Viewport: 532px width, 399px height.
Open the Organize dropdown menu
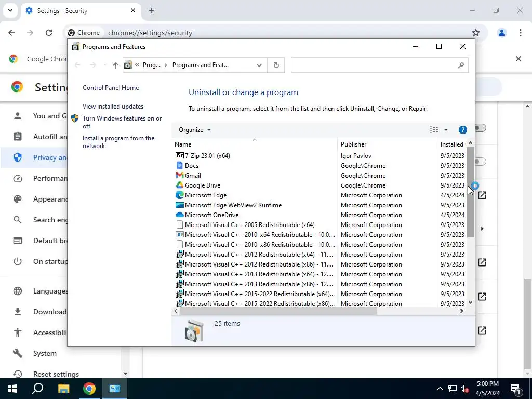pyautogui.click(x=195, y=130)
